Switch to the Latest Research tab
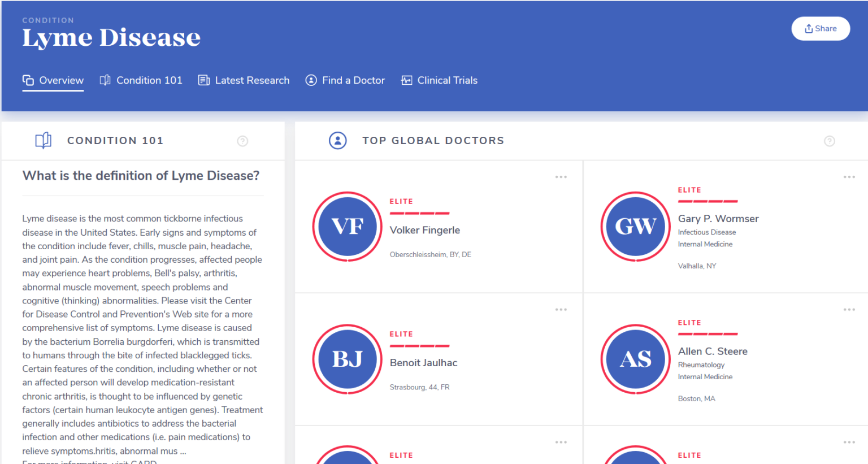Viewport: 868px width, 464px height. tap(244, 80)
